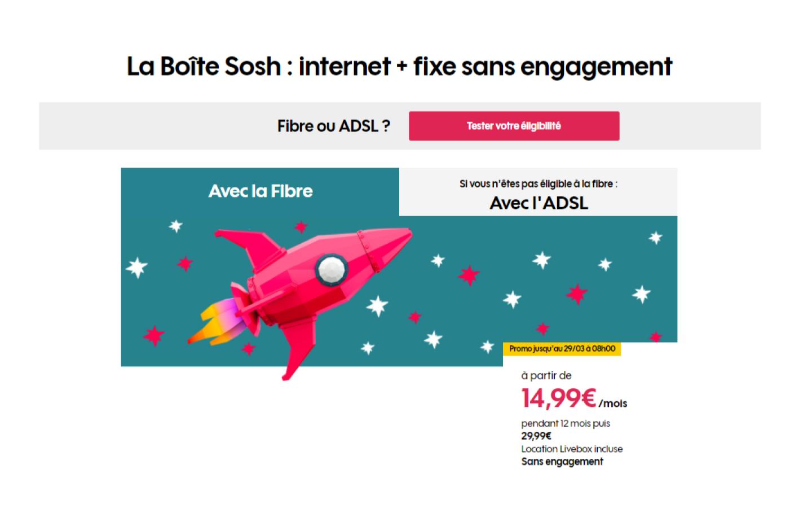Click the à partir de label
This screenshot has height=526, width=812.
pyautogui.click(x=546, y=376)
